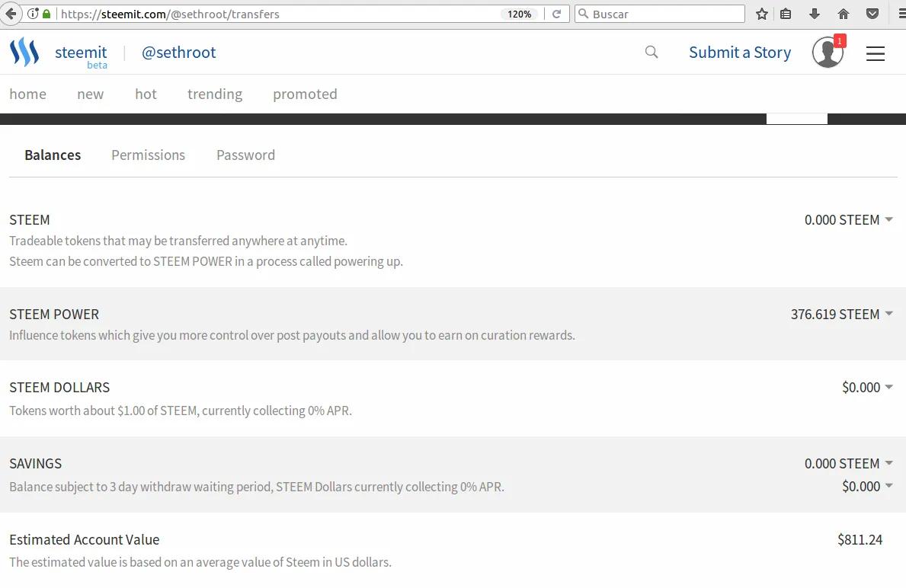The height and width of the screenshot is (588, 906).
Task: Switch to the Permissions tab
Action: pyautogui.click(x=148, y=155)
